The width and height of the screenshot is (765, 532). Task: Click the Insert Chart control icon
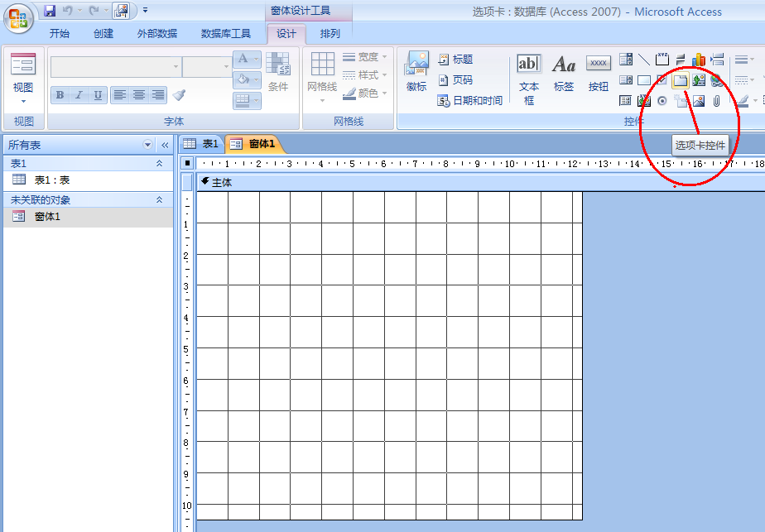[x=698, y=60]
